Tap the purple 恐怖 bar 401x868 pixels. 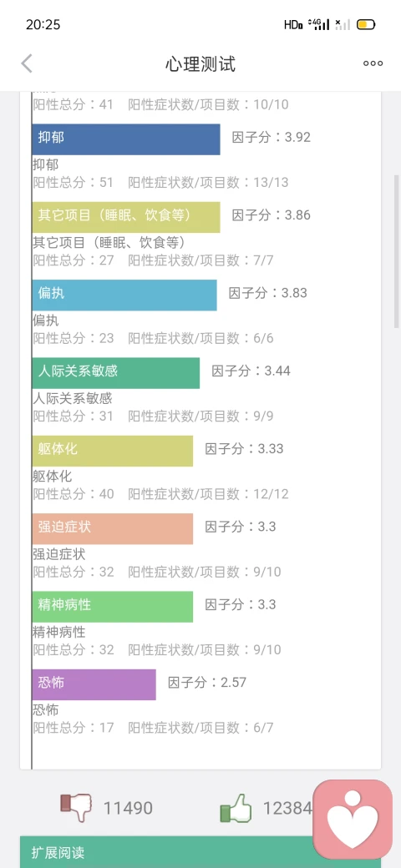coord(94,684)
